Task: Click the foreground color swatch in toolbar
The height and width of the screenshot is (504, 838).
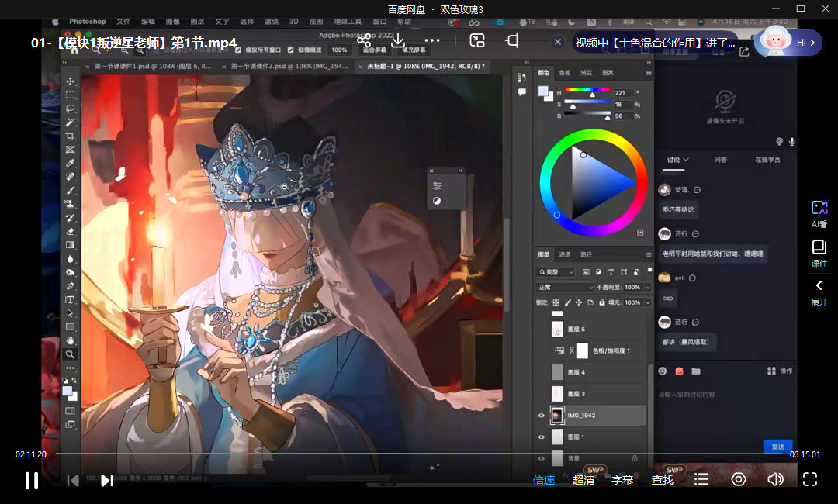Action: tap(68, 391)
